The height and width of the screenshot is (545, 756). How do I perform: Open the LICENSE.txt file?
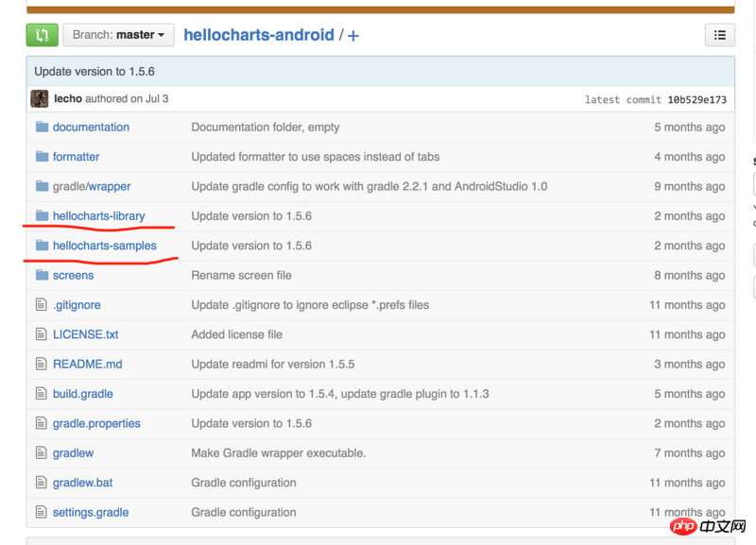tap(86, 334)
